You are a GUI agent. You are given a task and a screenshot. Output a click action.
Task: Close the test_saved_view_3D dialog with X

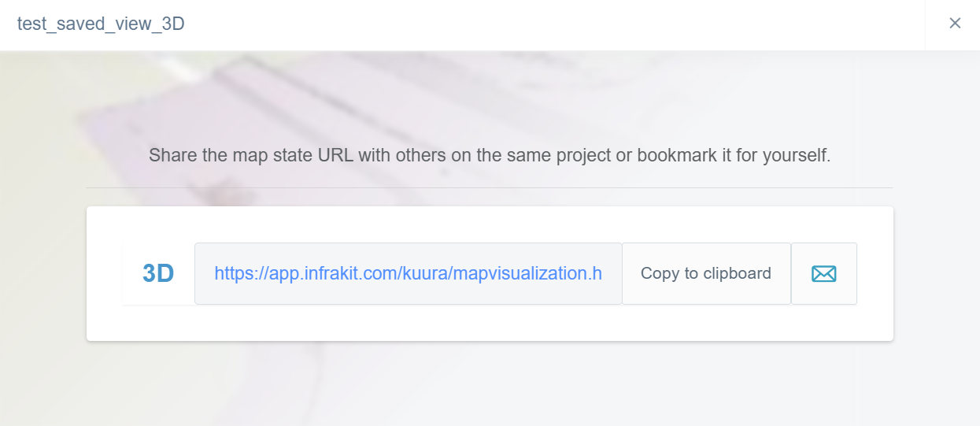[x=955, y=24]
